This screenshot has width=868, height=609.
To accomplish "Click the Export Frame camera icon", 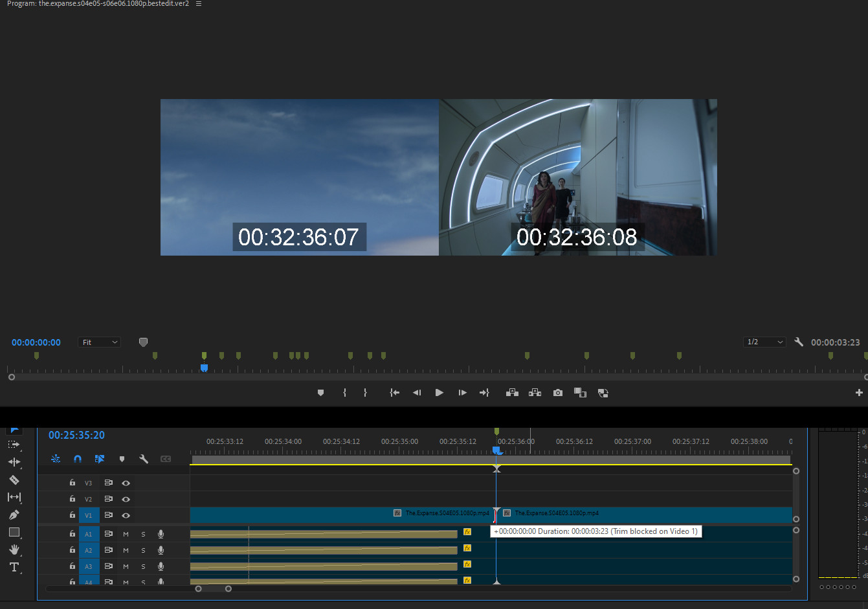I will click(x=557, y=393).
